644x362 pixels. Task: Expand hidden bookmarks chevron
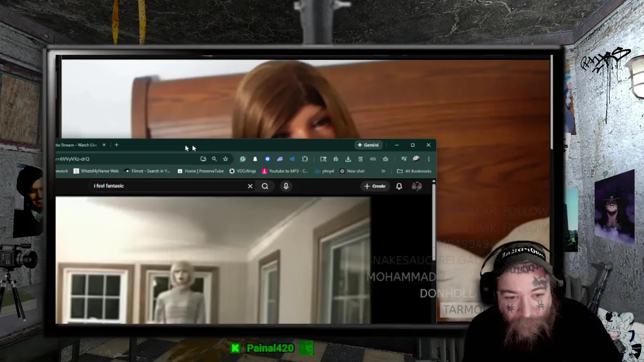coord(383,171)
